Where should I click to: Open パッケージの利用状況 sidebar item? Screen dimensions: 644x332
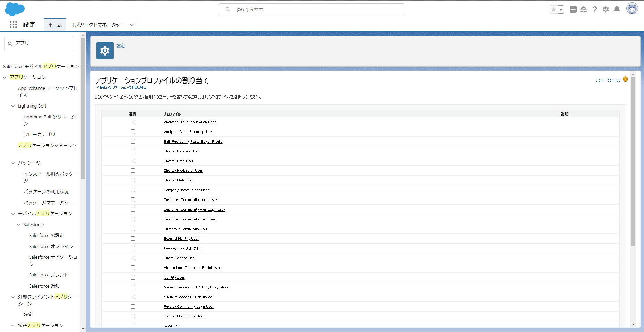click(x=46, y=191)
